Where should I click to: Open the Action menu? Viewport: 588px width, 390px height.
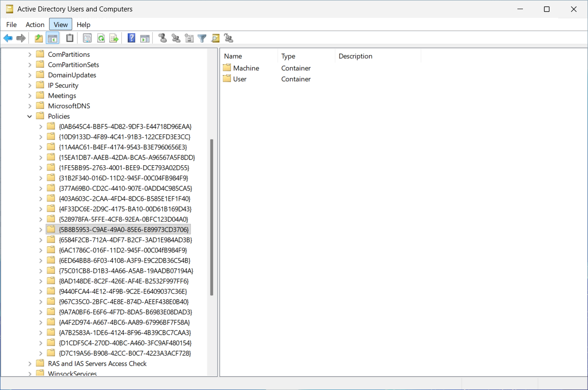click(35, 25)
